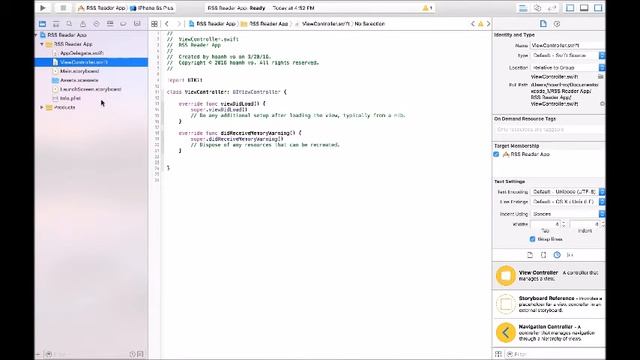The width and height of the screenshot is (640, 360).
Task: Open LaunchScreen.storyboard file
Action: (90, 89)
